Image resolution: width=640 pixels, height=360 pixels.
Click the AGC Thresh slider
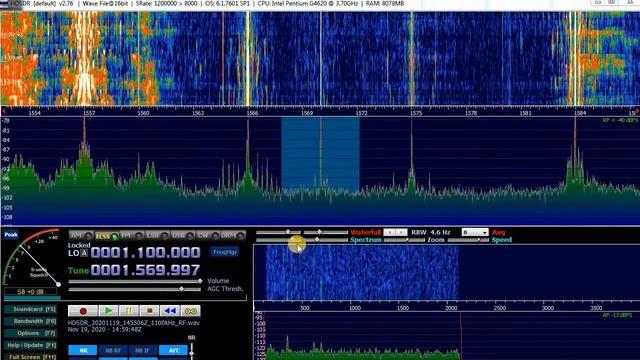tap(135, 289)
